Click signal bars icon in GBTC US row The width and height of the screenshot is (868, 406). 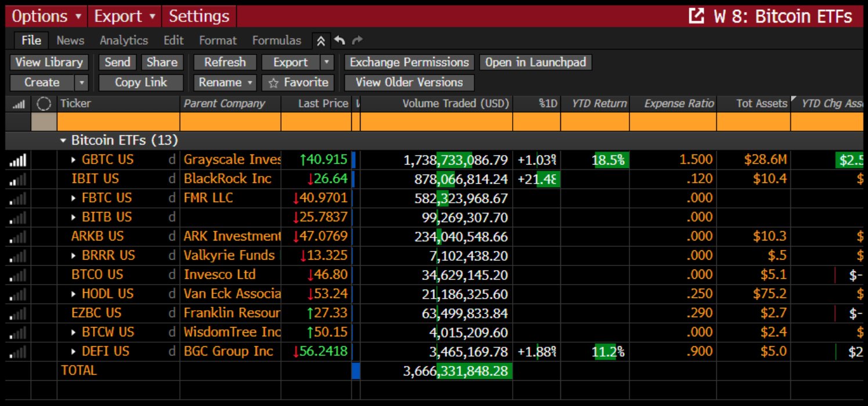click(18, 160)
